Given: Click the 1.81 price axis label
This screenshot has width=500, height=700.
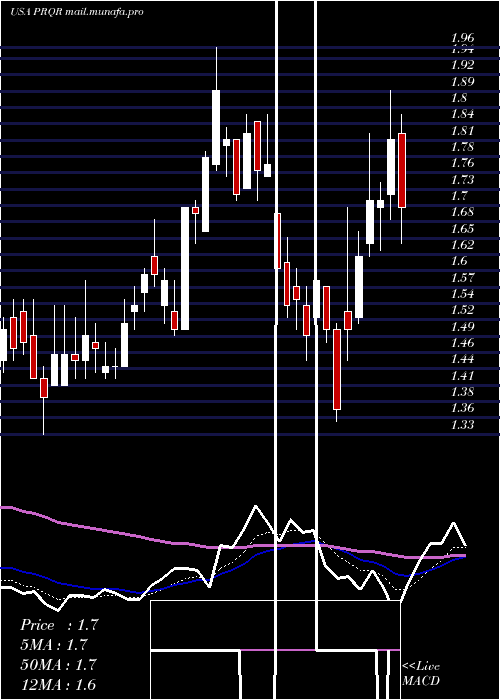Looking at the screenshot, I should point(462,130).
